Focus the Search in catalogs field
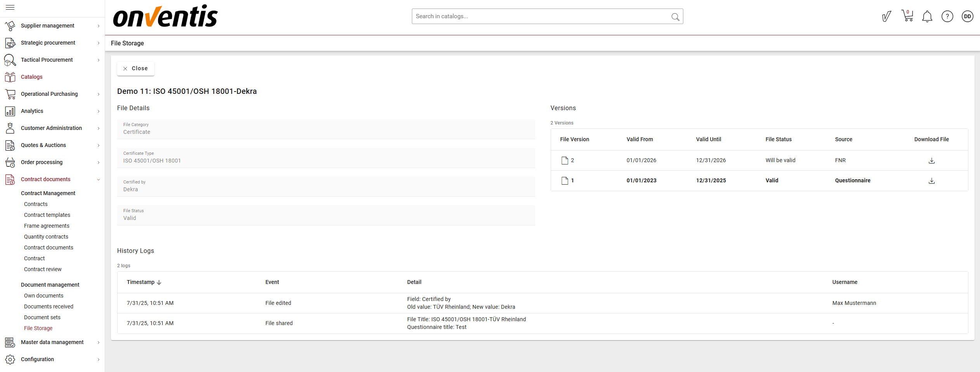Viewport: 980px width, 372px height. coord(541,16)
